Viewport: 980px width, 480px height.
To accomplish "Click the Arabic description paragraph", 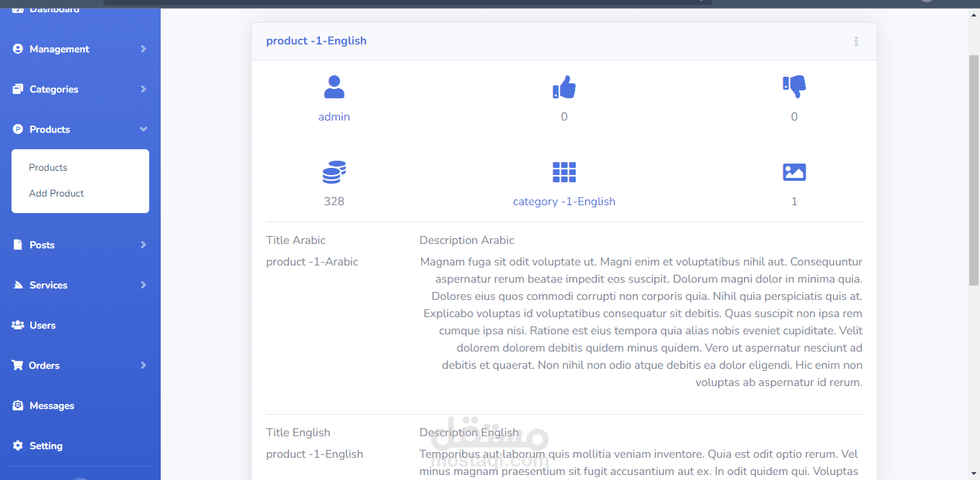I will coord(641,322).
